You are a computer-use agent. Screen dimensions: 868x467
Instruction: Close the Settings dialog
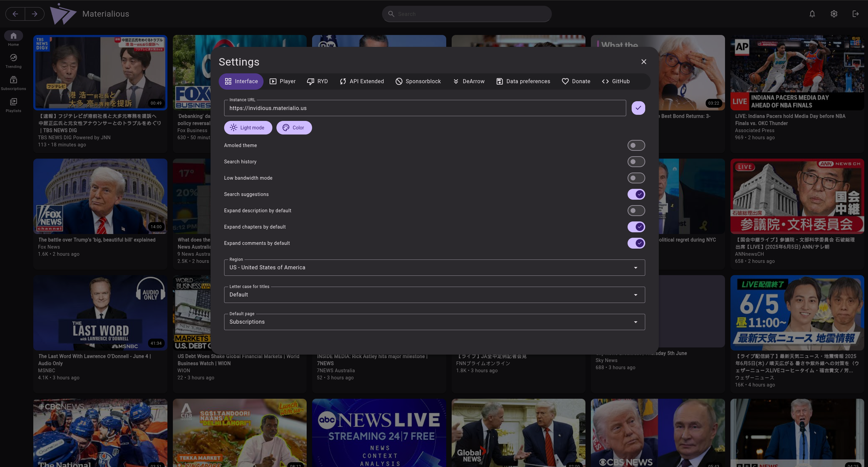644,61
